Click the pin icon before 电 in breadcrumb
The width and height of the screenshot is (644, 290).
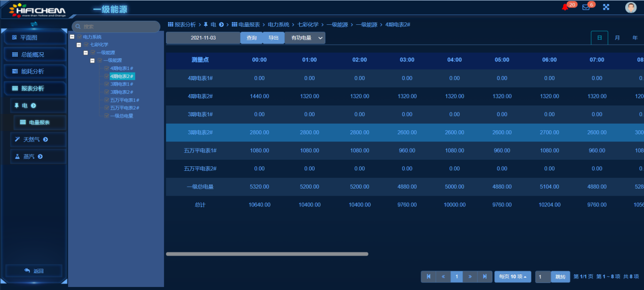pos(206,24)
